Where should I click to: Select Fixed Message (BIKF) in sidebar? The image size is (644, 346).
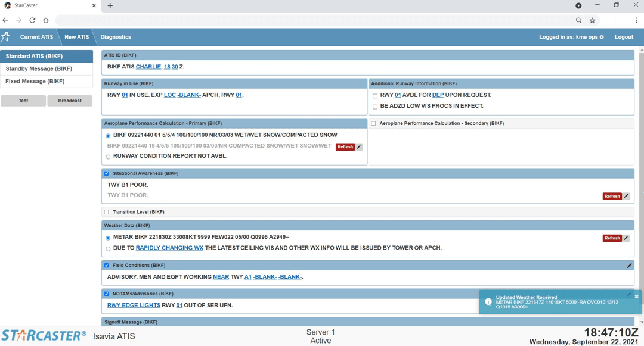point(47,81)
